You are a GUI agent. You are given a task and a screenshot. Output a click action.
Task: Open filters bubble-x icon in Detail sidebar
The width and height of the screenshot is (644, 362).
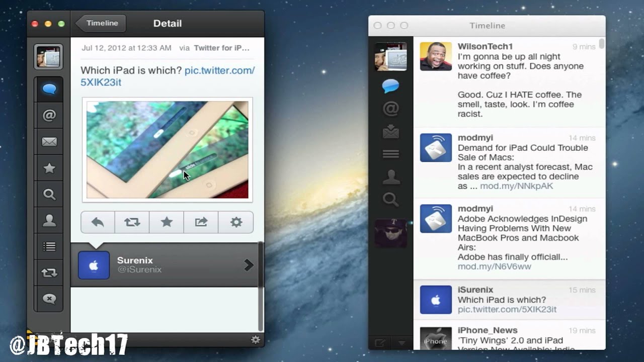tap(49, 299)
